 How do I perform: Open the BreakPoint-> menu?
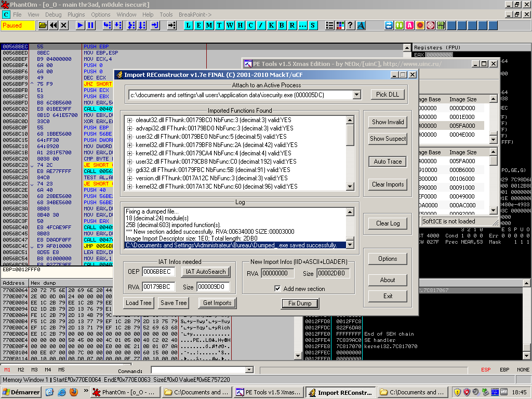[195, 15]
